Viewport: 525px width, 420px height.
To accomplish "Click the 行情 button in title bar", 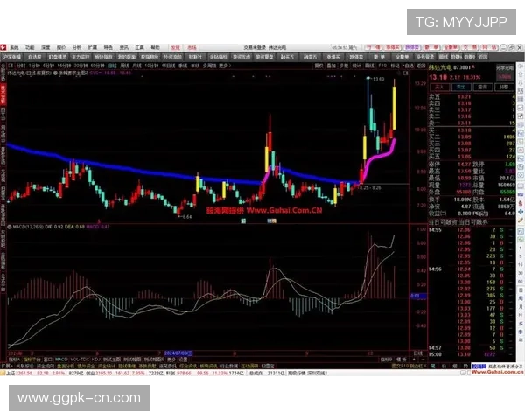I will (373, 47).
